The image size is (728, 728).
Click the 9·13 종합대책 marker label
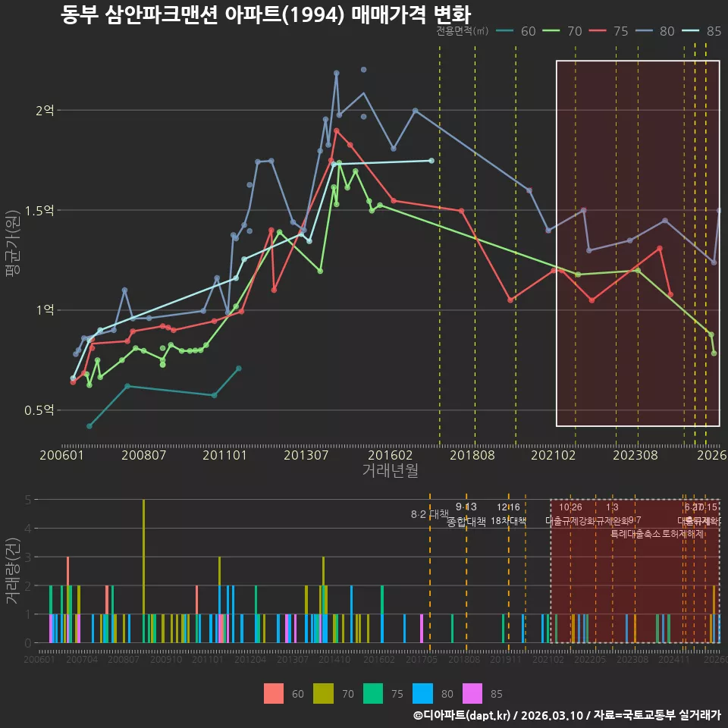pyautogui.click(x=466, y=514)
